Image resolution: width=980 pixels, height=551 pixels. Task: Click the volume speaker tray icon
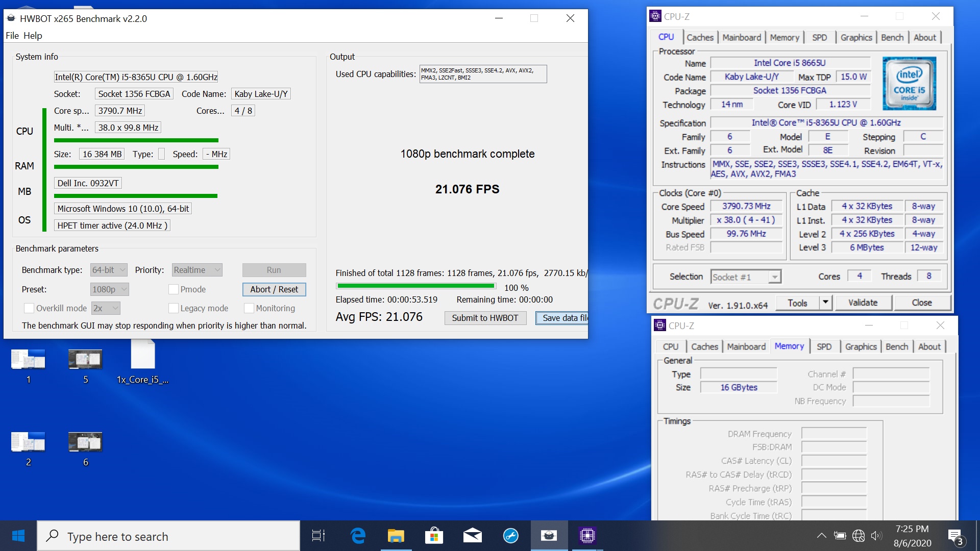point(876,536)
